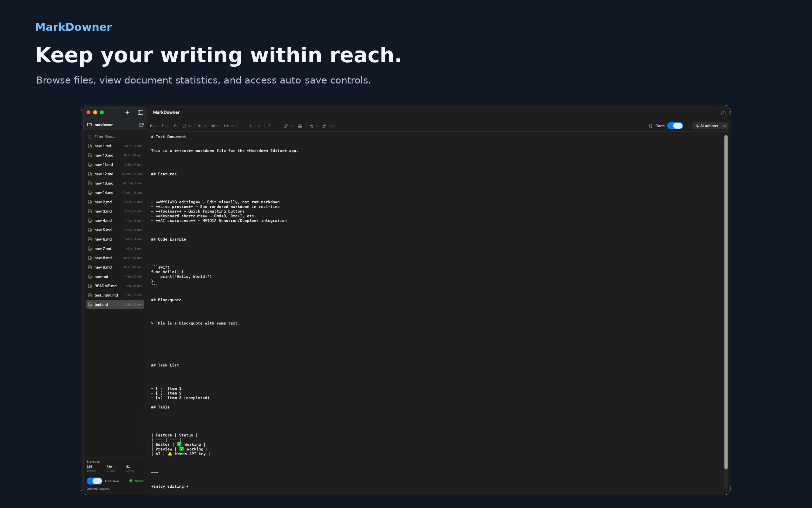Redo the last undone edit
Viewport: 812px width, 508px height.
324,126
